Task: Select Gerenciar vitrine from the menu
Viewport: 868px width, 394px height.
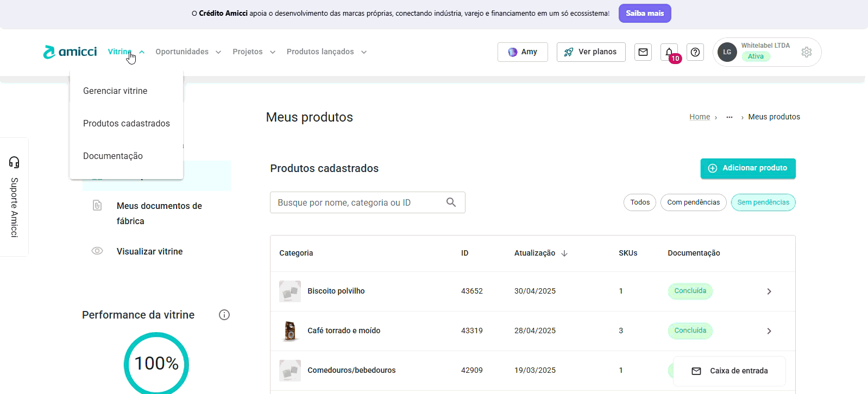Action: [115, 91]
